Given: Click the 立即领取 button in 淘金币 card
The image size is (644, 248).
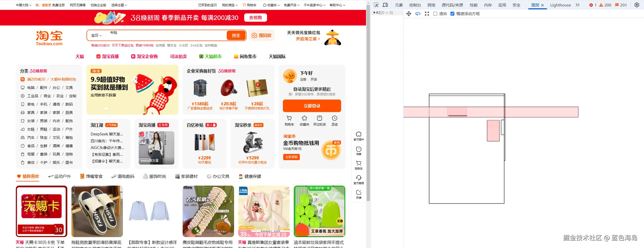Looking at the screenshot, I should pyautogui.click(x=291, y=157).
